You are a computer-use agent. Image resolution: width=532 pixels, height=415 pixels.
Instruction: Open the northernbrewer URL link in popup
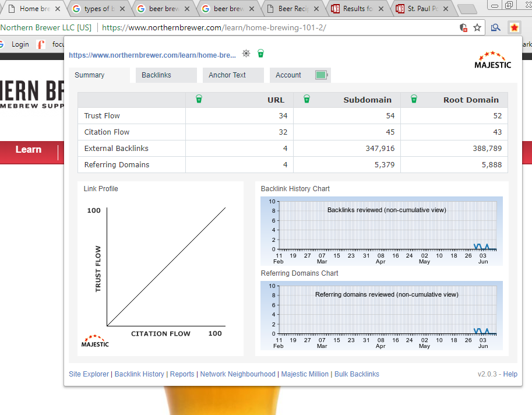coord(152,55)
